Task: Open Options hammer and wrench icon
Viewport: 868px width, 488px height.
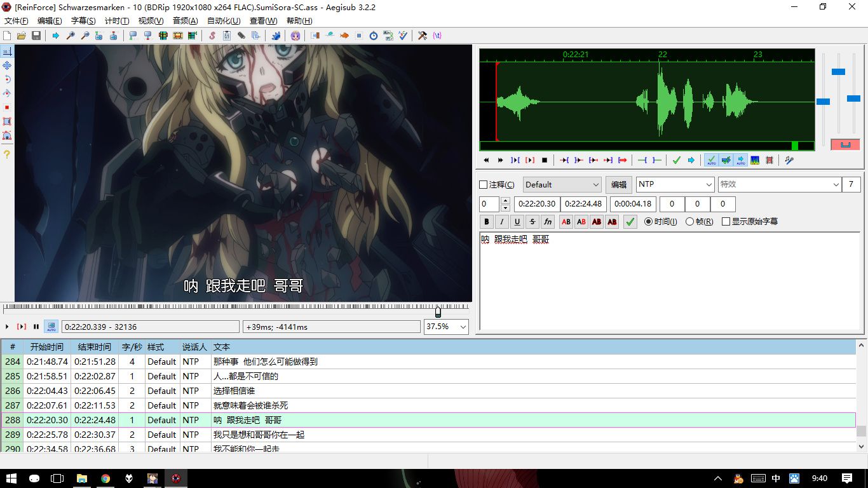Action: coord(423,36)
